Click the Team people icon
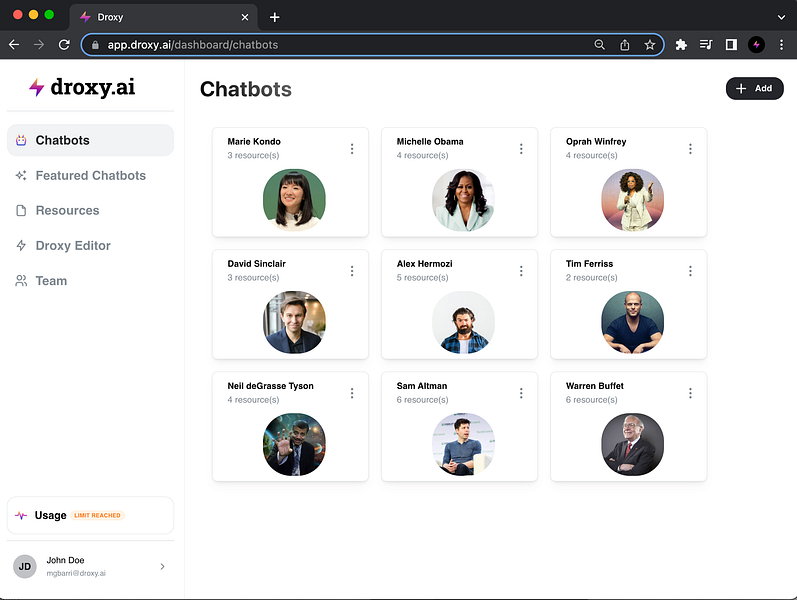797x600 pixels. point(21,281)
